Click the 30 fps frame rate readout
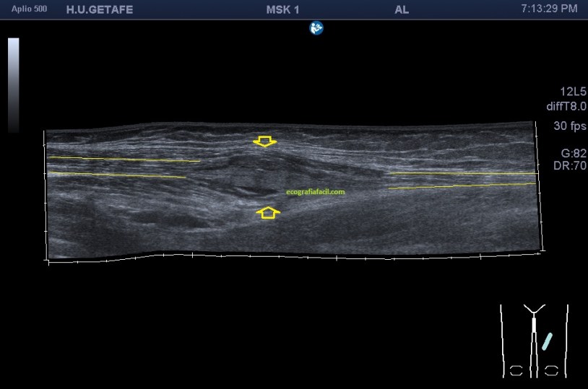The image size is (588, 389). [x=570, y=126]
